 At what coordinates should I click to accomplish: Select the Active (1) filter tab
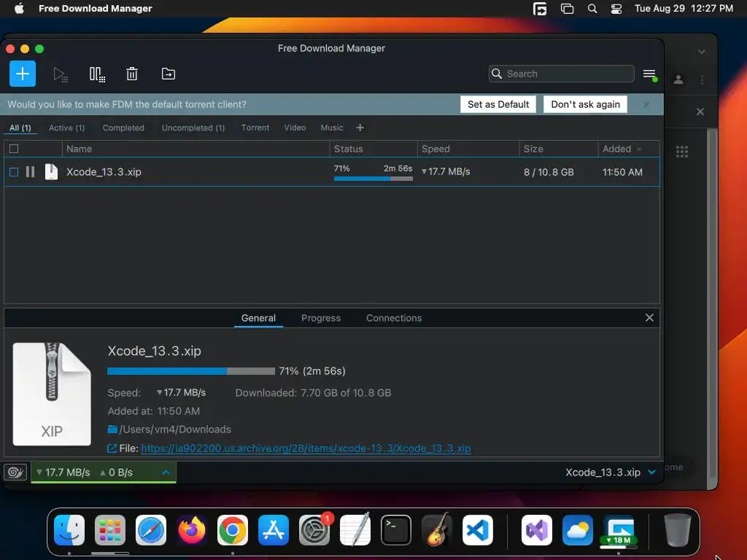coord(66,128)
